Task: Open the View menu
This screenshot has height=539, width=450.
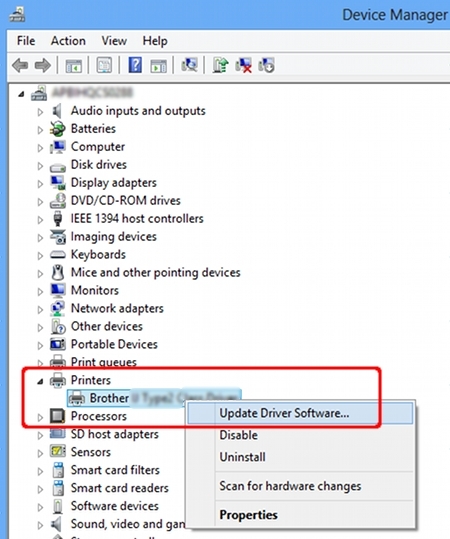Action: [114, 41]
